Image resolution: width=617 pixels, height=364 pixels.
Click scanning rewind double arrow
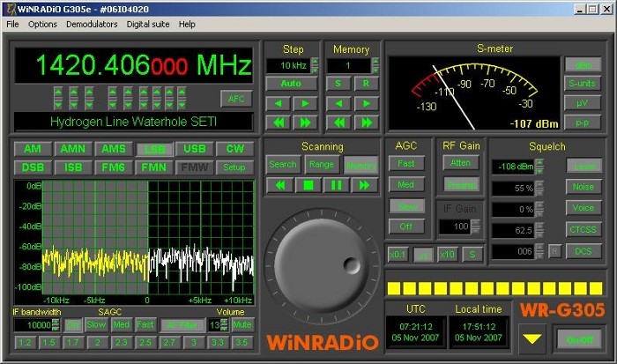click(x=280, y=185)
